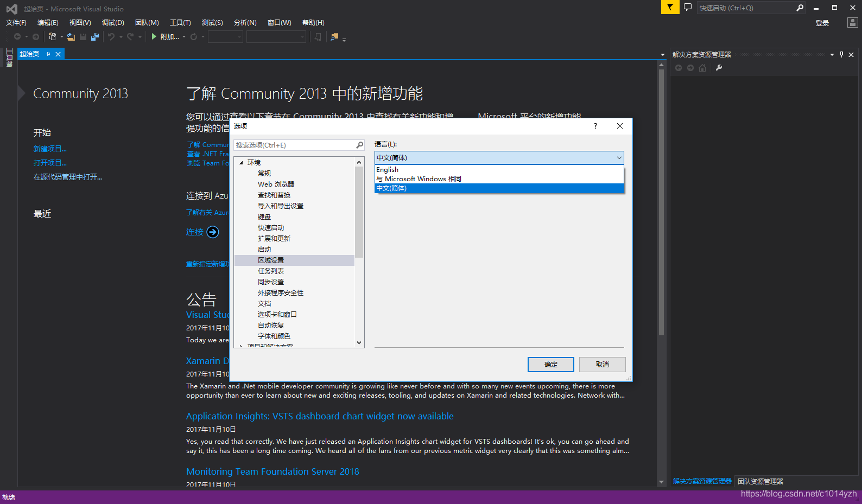Screen dimensions: 862x504
Task: Open the 编辑(E) menu
Action: [x=48, y=22]
